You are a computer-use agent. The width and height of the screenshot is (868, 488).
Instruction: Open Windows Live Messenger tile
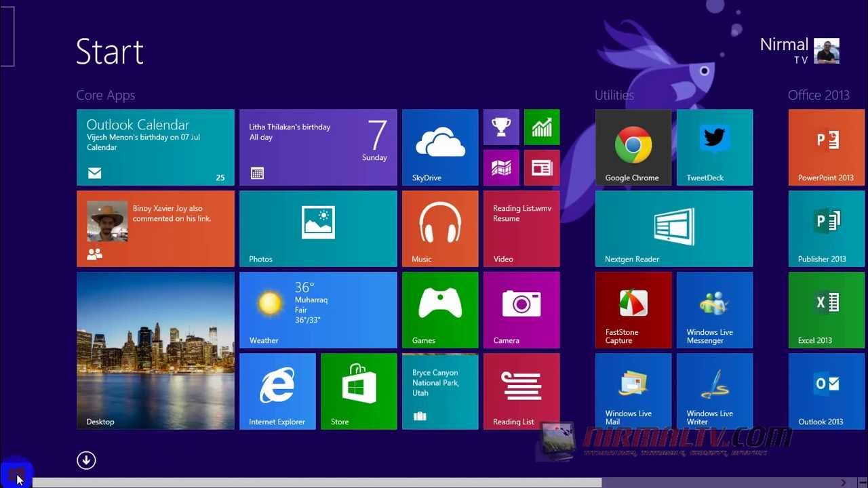point(715,310)
